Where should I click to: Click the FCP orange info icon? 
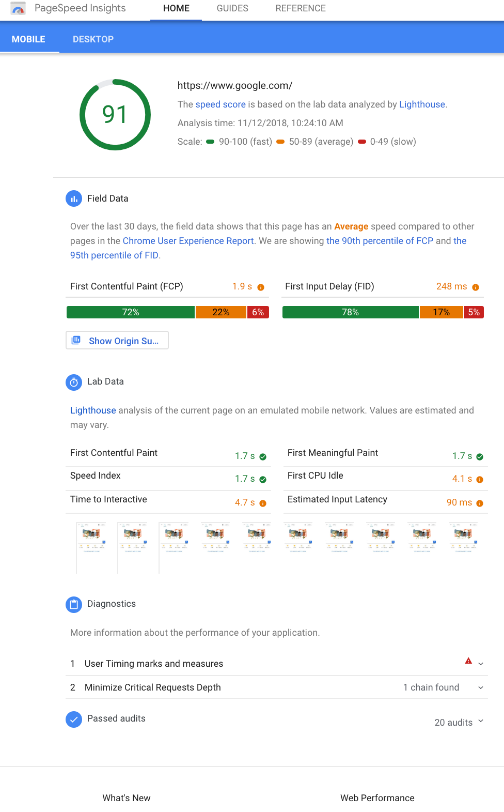point(261,287)
